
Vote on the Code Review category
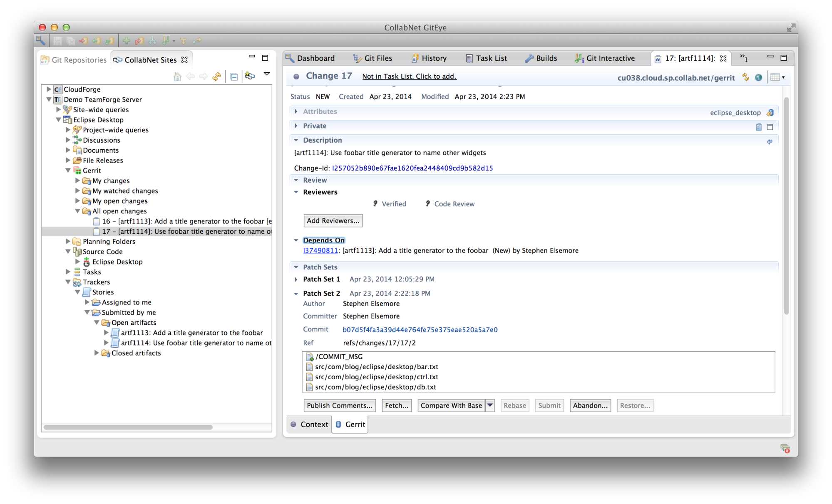click(x=454, y=204)
